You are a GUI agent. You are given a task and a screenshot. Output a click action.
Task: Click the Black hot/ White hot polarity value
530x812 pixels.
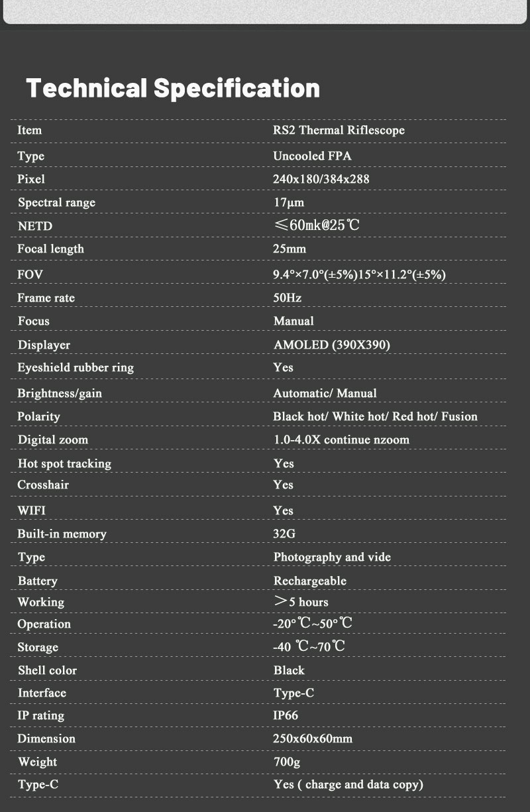coord(375,416)
